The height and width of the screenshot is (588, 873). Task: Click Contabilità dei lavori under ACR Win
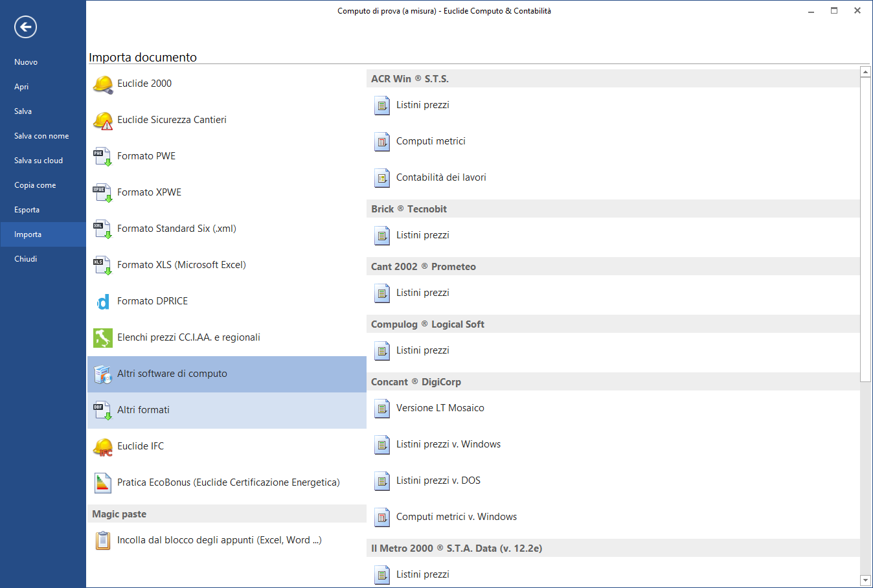coord(440,177)
